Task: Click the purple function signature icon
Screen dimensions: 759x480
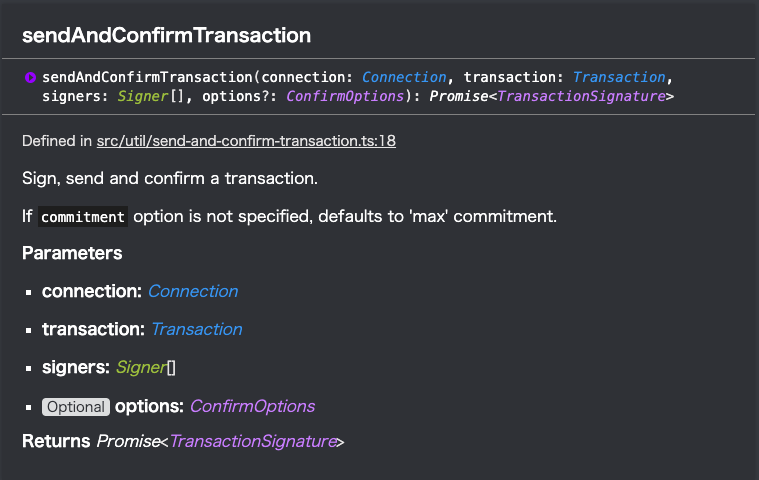Action: (x=30, y=77)
